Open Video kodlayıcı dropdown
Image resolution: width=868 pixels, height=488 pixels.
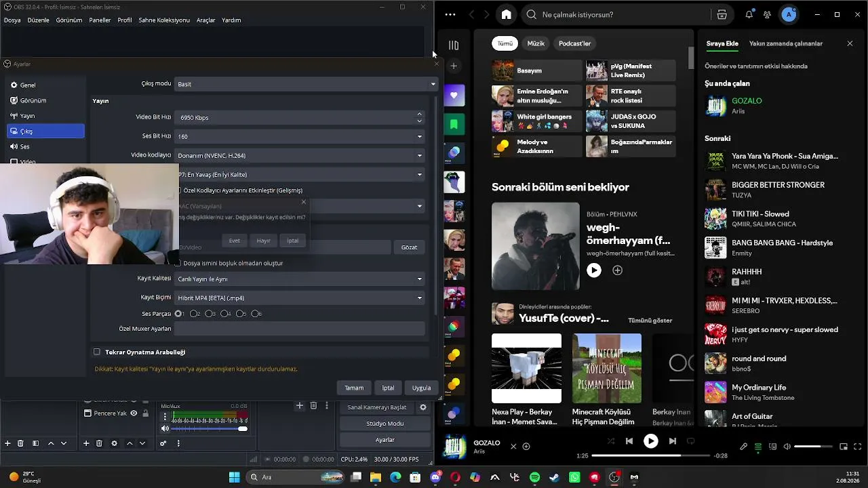299,155
